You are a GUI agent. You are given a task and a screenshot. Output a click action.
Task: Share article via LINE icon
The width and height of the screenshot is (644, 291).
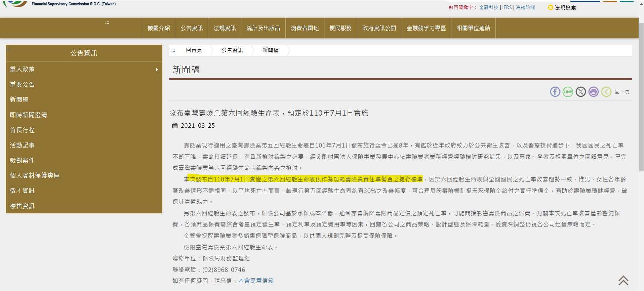[568, 92]
